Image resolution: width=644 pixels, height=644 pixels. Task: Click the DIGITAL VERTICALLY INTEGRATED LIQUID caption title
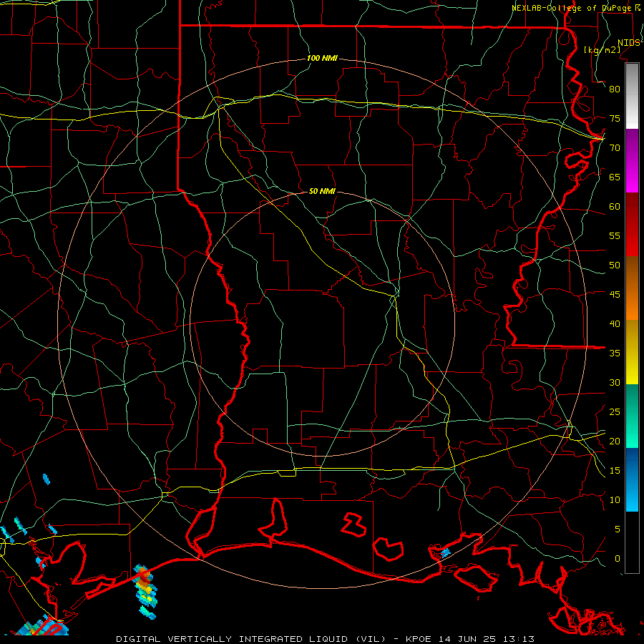point(253,639)
